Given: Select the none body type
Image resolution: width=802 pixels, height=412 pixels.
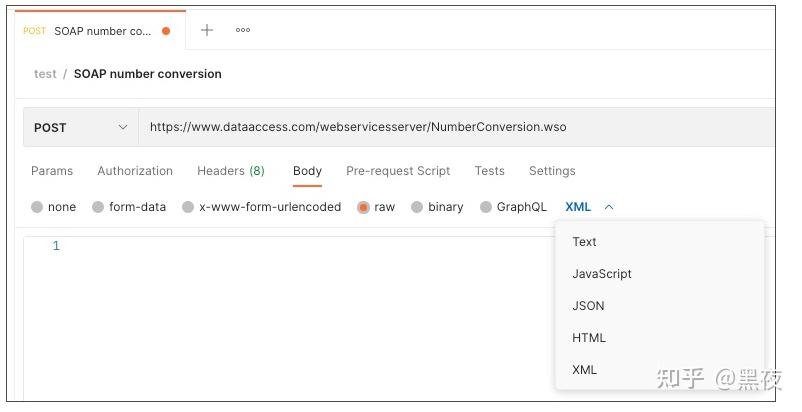Looking at the screenshot, I should (38, 207).
